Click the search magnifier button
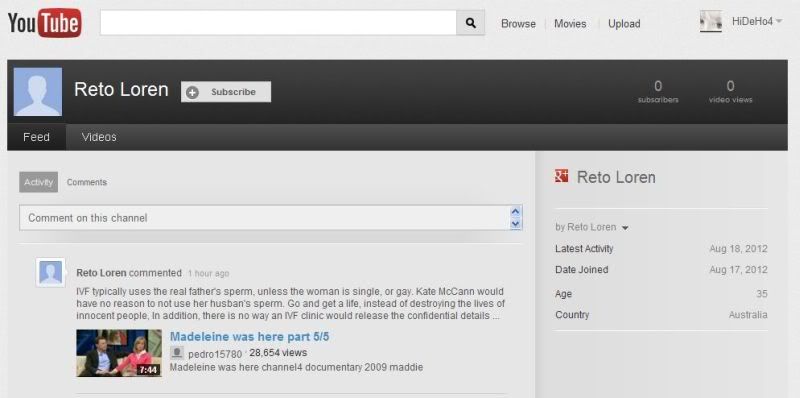This screenshot has height=398, width=800. (470, 23)
